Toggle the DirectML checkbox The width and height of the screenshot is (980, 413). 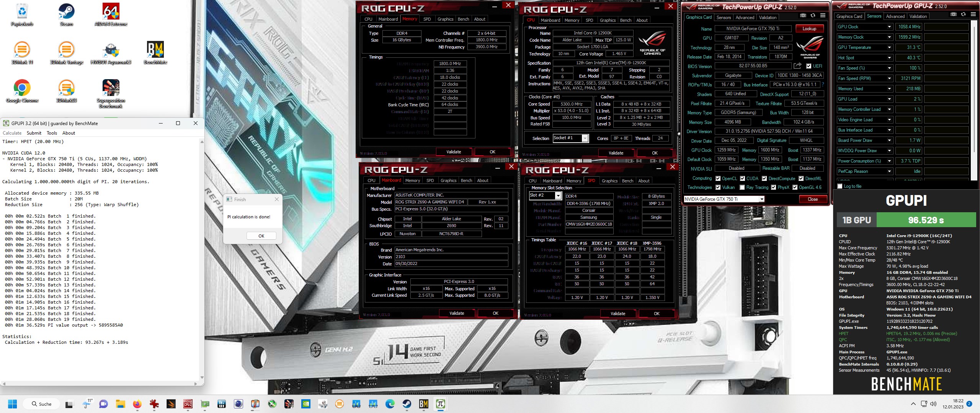tap(801, 179)
